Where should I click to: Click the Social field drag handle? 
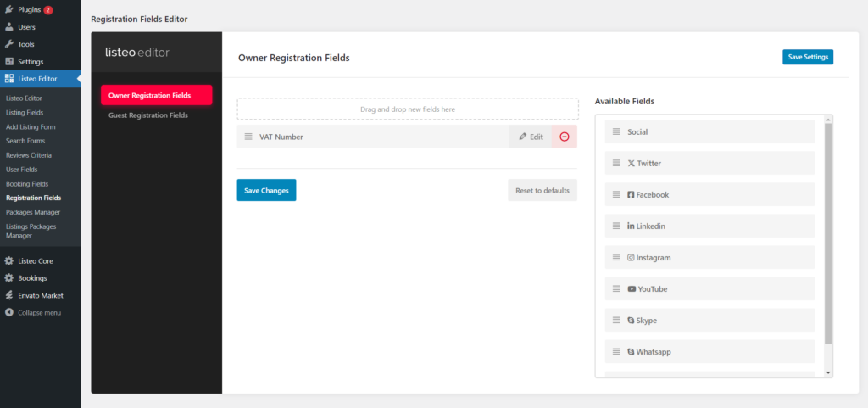617,131
